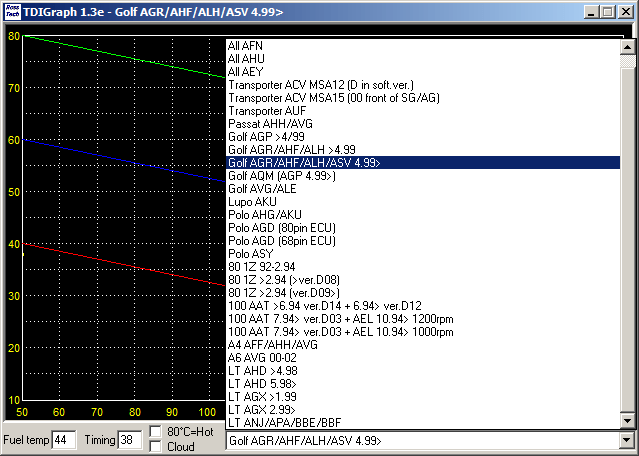The image size is (639, 456).
Task: Choose '80 1Z >2.94 (>ver.D08)'
Action: [x=423, y=280]
